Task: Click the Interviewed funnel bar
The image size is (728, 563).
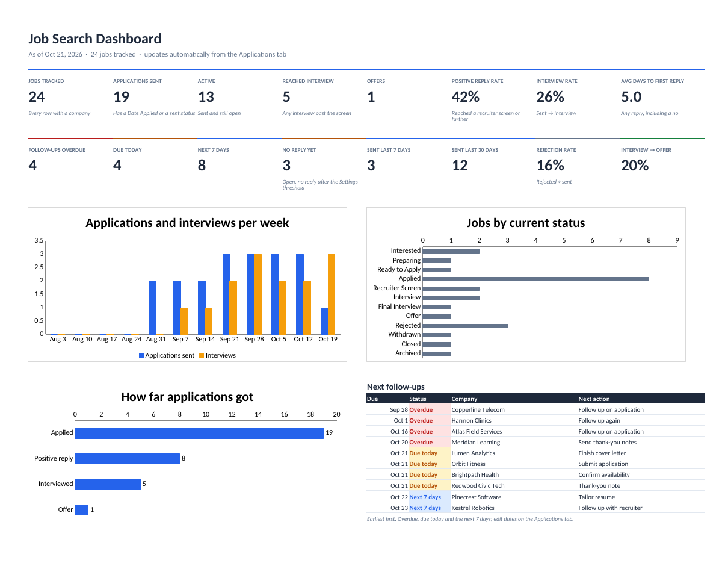Action: tap(108, 484)
